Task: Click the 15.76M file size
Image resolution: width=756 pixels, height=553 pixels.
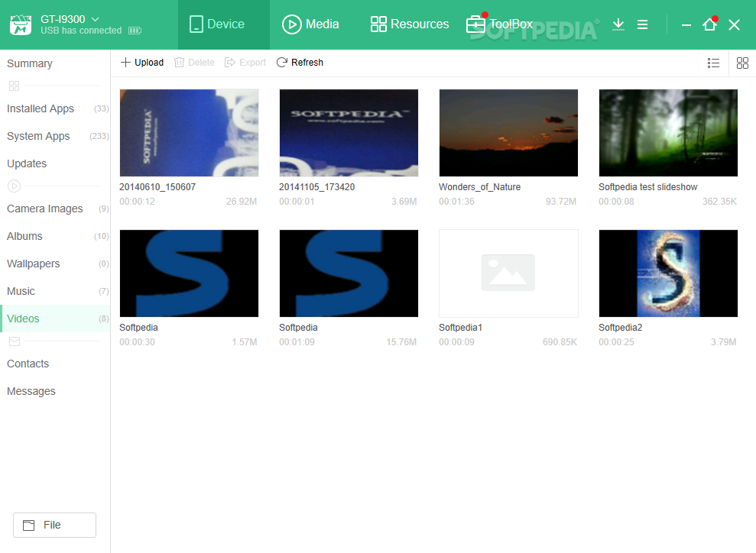Action: coord(401,342)
